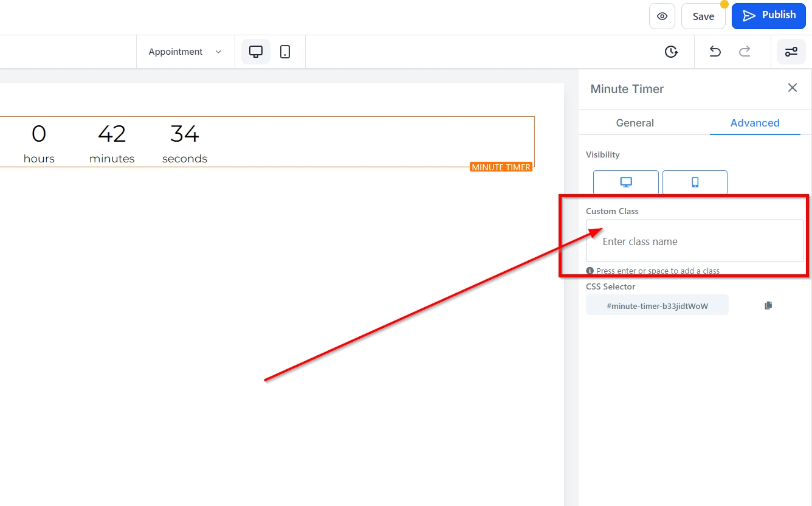Toggle desktop visibility for the timer
The image size is (812, 506).
point(625,182)
